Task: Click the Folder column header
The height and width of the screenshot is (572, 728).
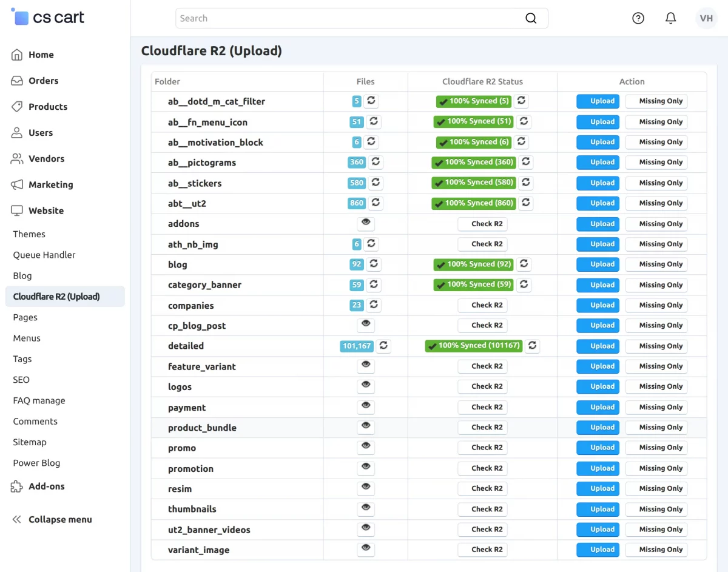Action: pyautogui.click(x=167, y=81)
